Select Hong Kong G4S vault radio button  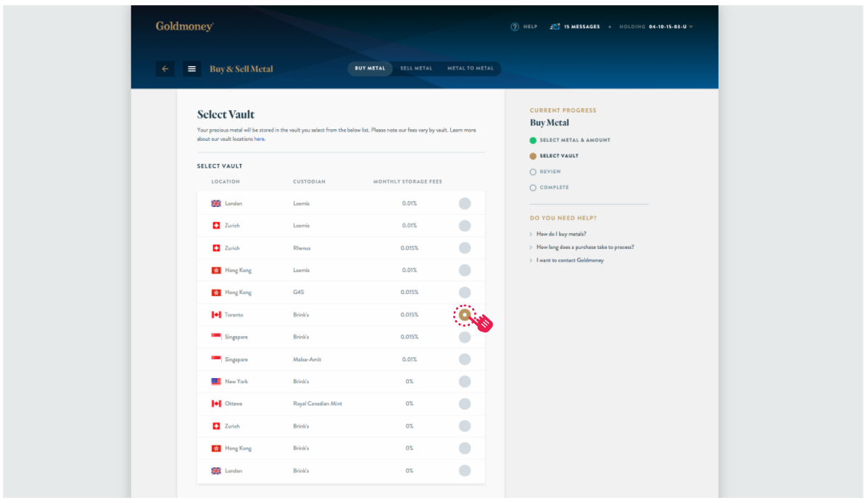coord(464,292)
